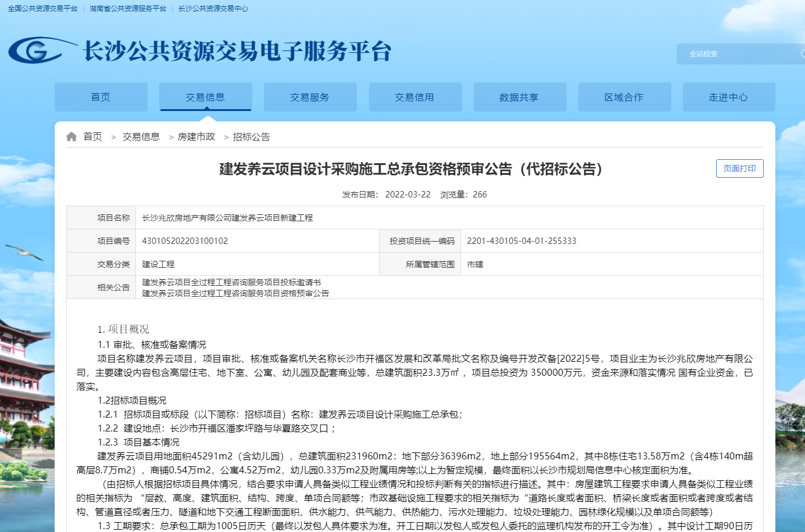The image size is (805, 532).
Task: Click 首页 in the breadcrumb
Action: [92, 136]
